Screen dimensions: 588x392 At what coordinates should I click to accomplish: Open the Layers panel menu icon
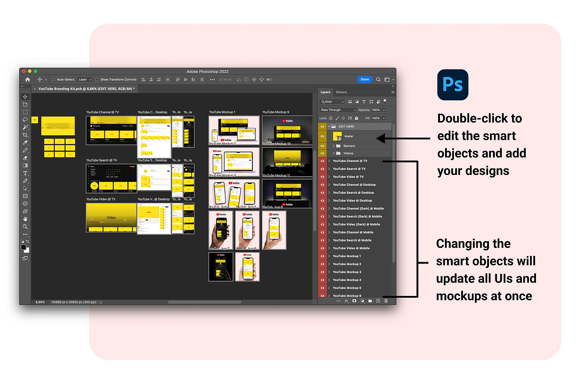click(x=393, y=92)
